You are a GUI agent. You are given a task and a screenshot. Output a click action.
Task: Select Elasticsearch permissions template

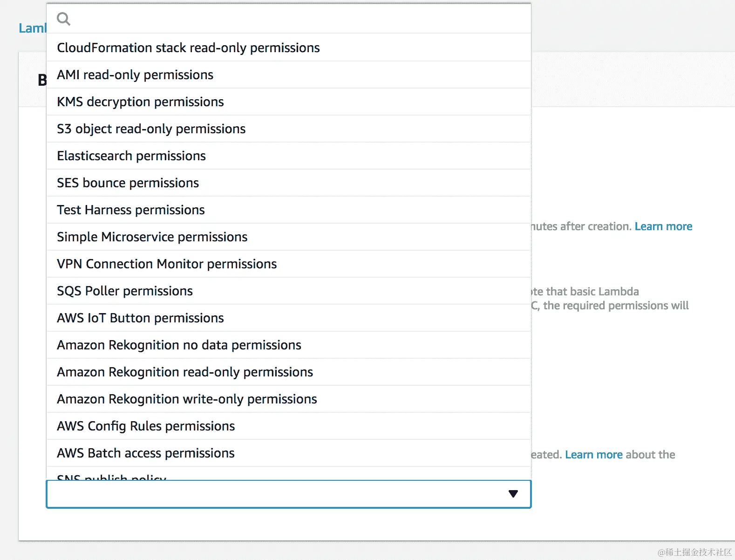pos(131,156)
